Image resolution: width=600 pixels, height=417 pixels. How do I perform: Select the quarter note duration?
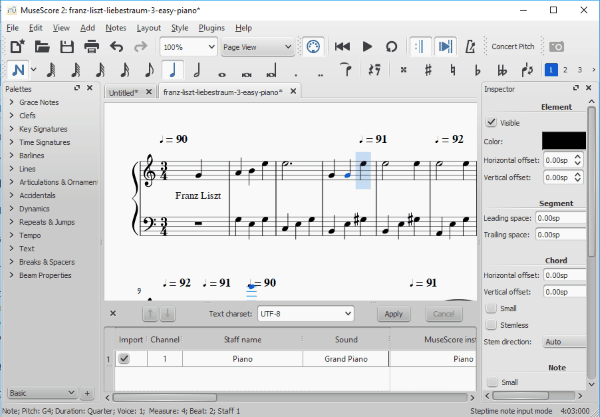tap(173, 70)
